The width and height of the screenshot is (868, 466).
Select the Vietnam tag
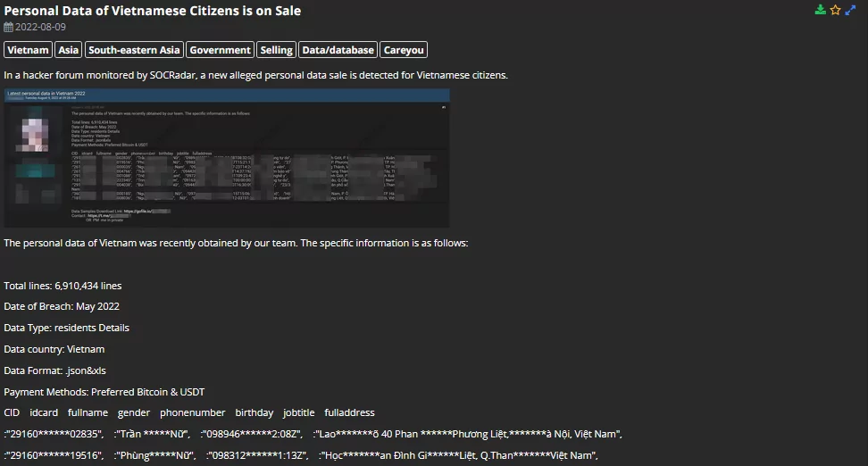coord(28,50)
